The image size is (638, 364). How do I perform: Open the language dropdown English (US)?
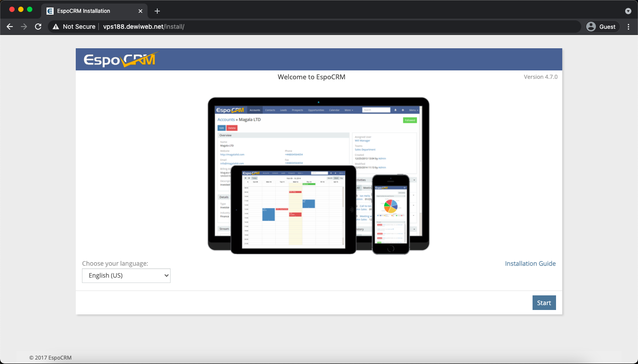[x=126, y=275]
